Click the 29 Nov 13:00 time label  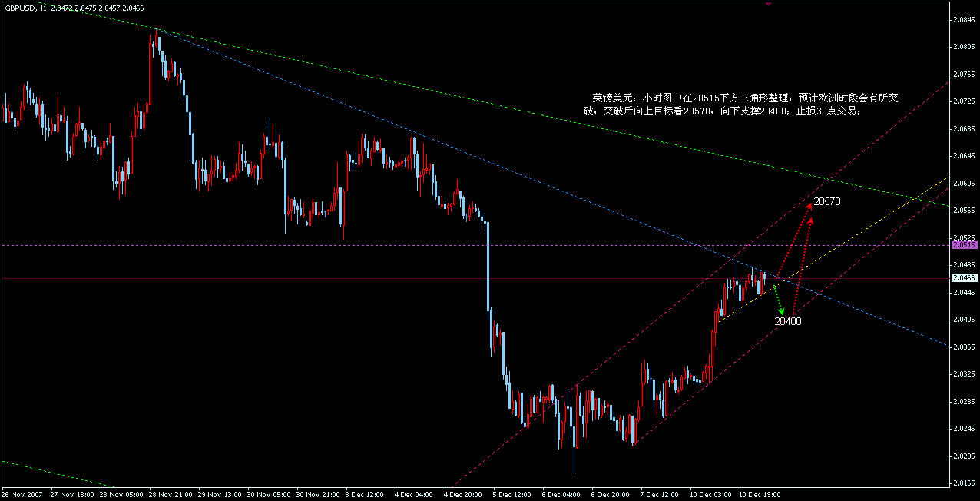point(219,495)
